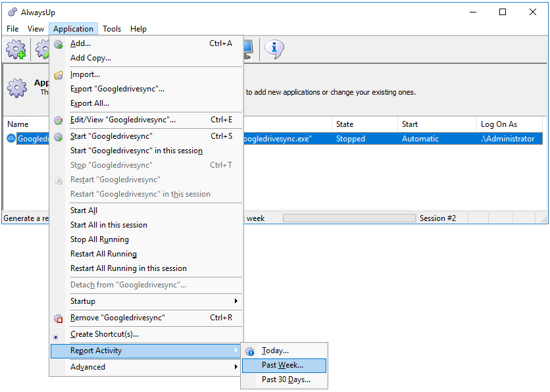Choose Start All menu entry

click(x=146, y=210)
